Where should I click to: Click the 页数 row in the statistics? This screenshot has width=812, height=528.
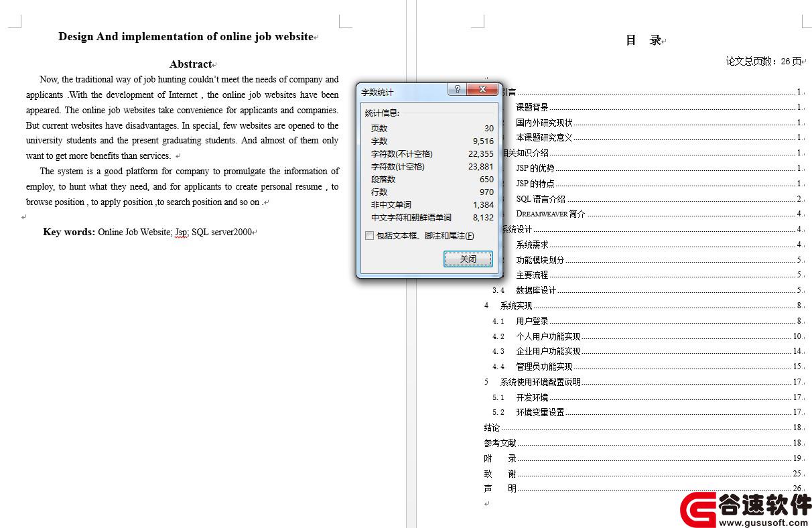pyautogui.click(x=432, y=128)
